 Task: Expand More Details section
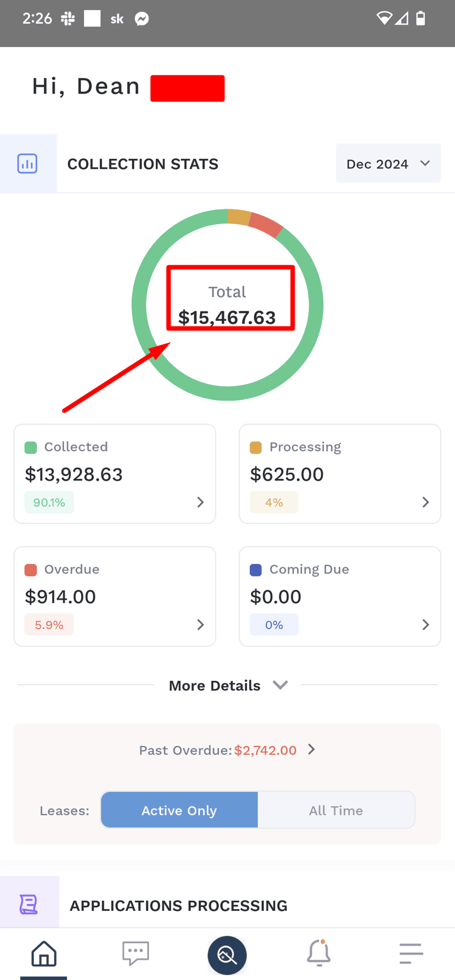click(228, 685)
